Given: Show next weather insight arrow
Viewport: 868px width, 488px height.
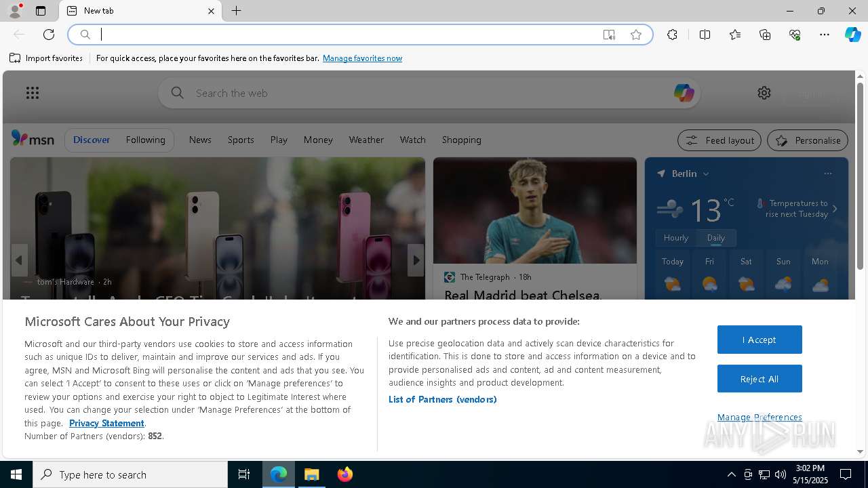Looking at the screenshot, I should pyautogui.click(x=835, y=209).
